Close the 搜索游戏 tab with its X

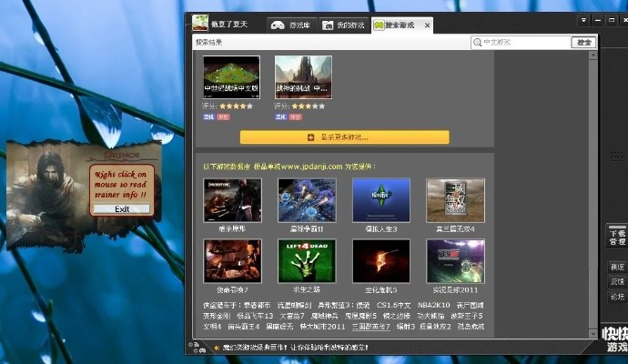tap(428, 25)
